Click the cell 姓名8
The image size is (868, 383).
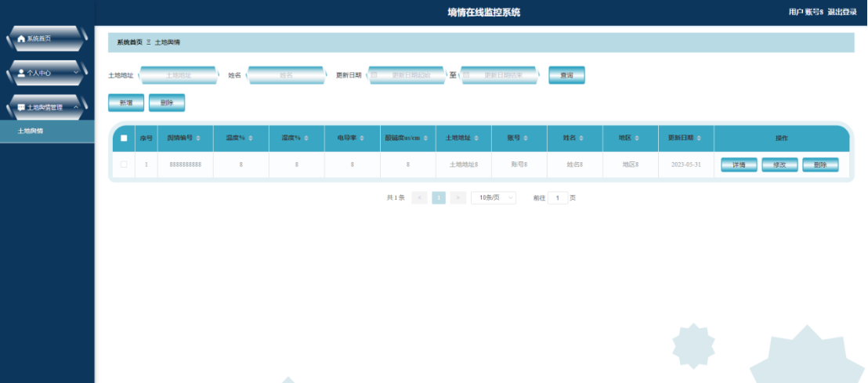574,165
